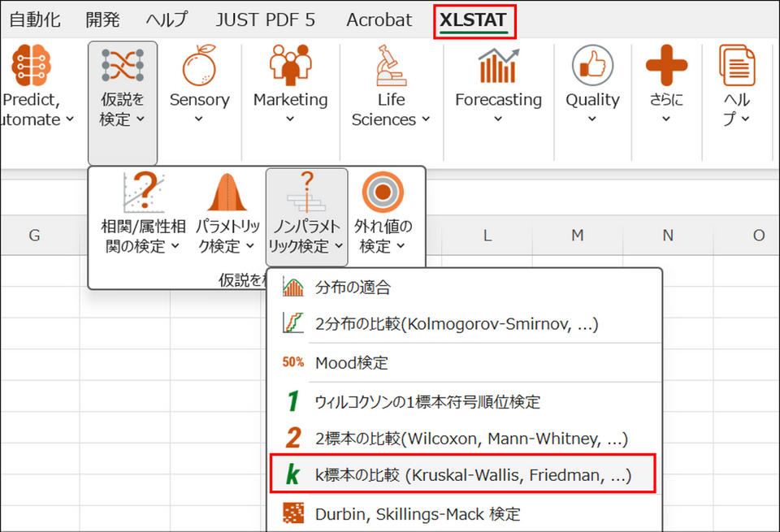Collapse the ノンパラメトリック検定 dropdown

[306, 236]
